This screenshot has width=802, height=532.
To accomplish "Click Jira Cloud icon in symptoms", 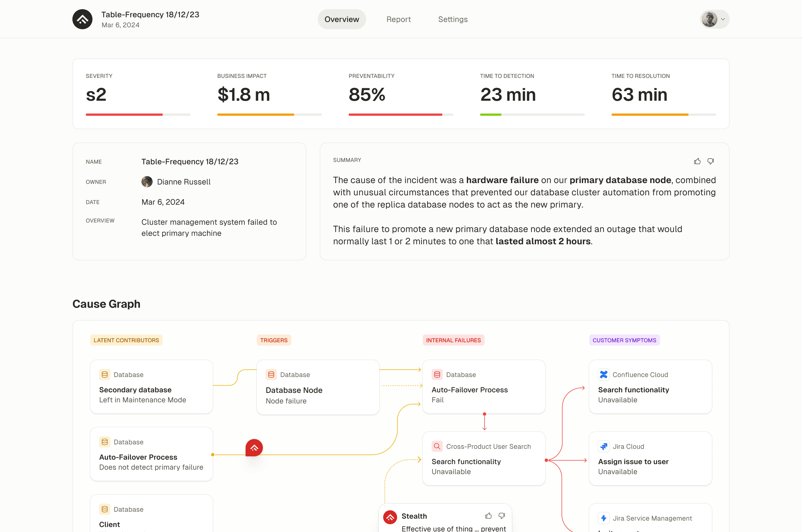I will (x=603, y=447).
